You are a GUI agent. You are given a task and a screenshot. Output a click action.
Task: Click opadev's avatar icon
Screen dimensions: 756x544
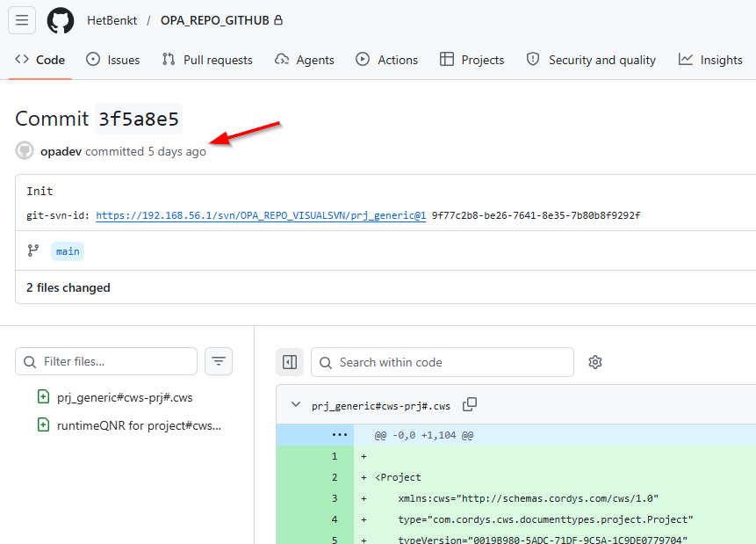pos(24,150)
